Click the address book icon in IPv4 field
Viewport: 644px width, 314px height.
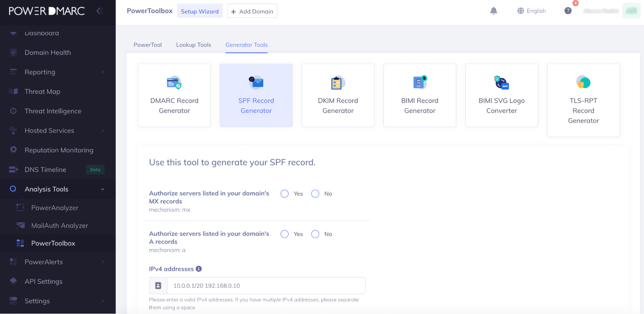[158, 286]
